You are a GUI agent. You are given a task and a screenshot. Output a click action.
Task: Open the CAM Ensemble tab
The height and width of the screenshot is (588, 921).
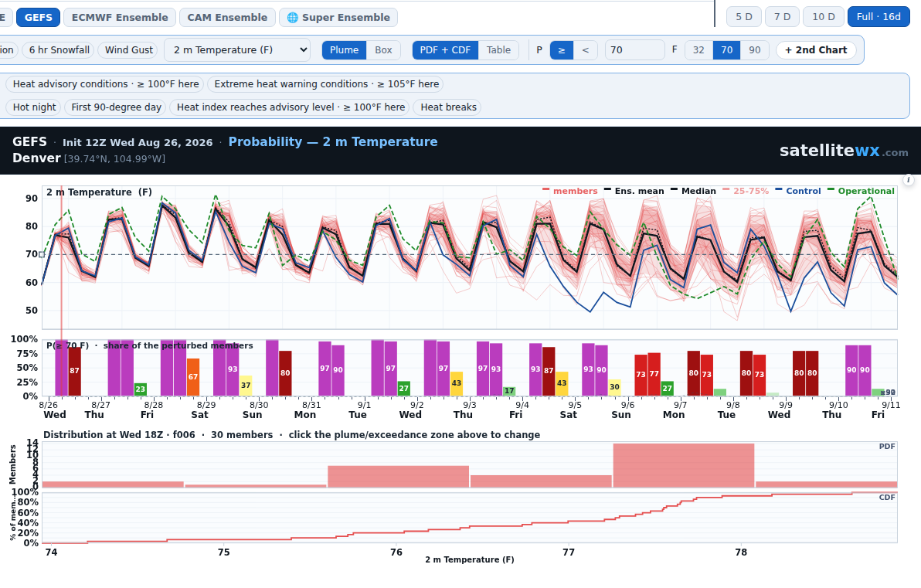pyautogui.click(x=227, y=17)
